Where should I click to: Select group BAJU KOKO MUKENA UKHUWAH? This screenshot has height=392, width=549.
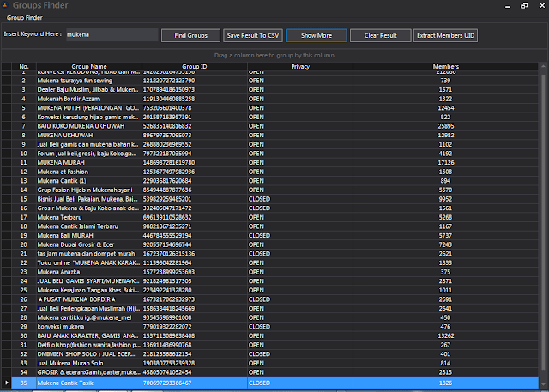pos(81,126)
